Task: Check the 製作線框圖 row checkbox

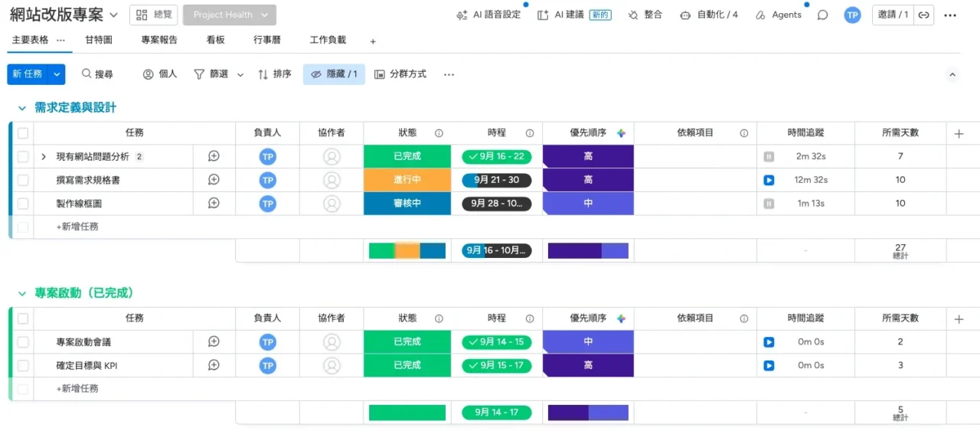Action: click(x=23, y=204)
